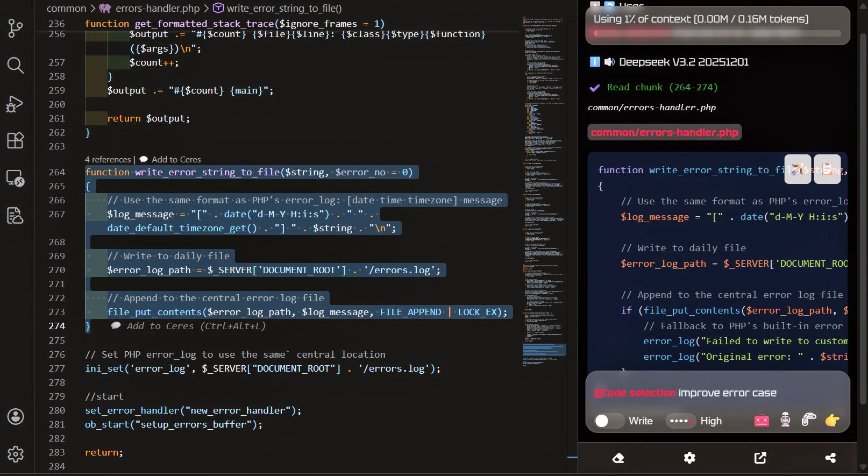
Task: Click the context usage progress bar
Action: coord(717,33)
